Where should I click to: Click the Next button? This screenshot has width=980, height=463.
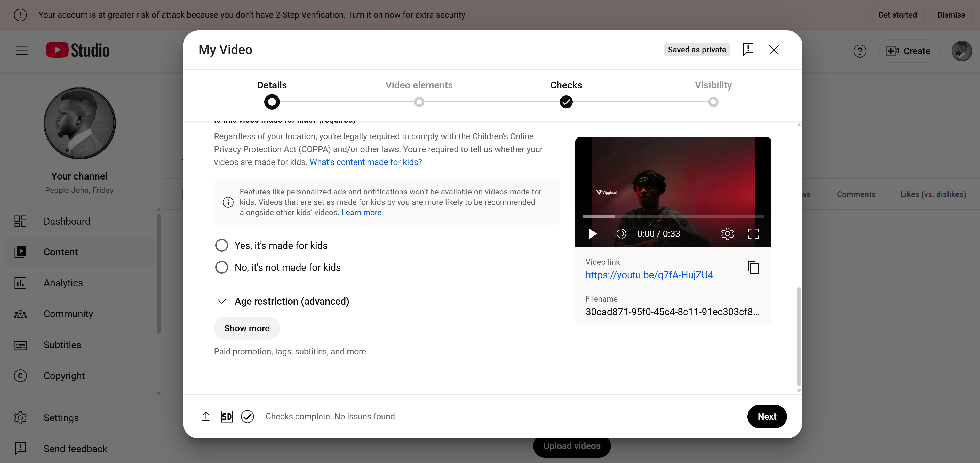coord(767,416)
